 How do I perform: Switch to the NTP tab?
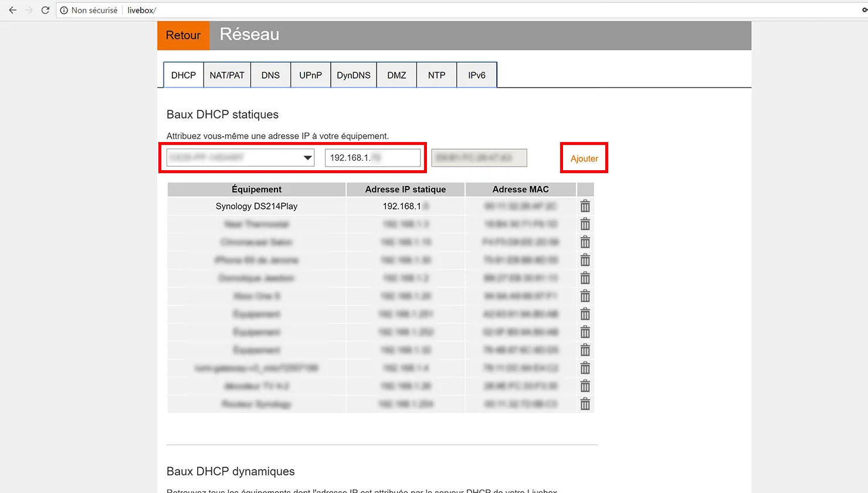pyautogui.click(x=436, y=75)
